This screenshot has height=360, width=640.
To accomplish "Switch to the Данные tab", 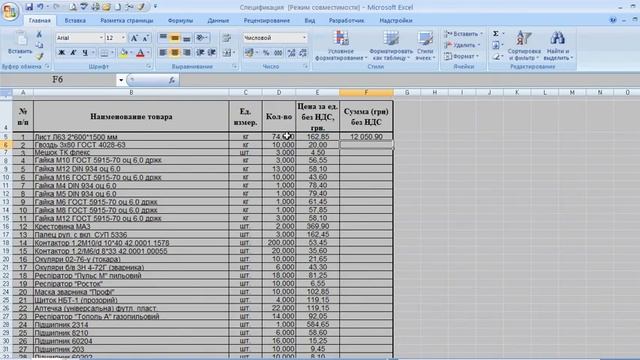I will (x=218, y=20).
